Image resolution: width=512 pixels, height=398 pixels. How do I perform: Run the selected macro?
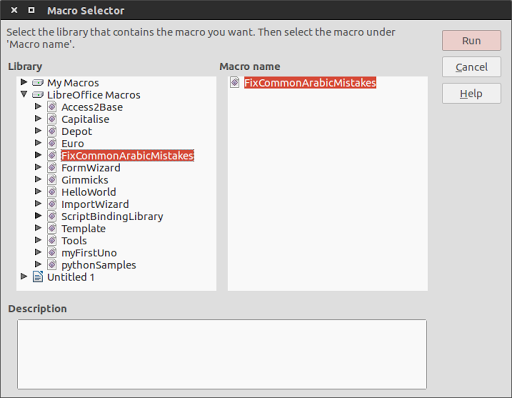471,41
